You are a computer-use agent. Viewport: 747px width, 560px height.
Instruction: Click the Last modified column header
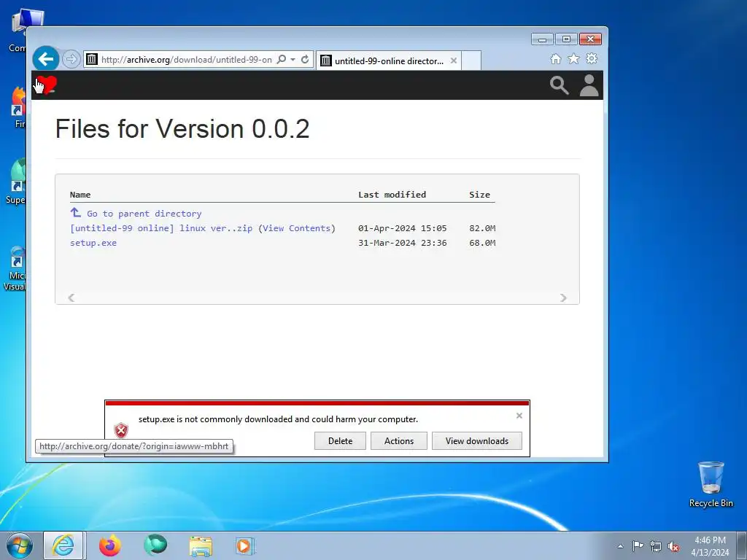tap(392, 194)
